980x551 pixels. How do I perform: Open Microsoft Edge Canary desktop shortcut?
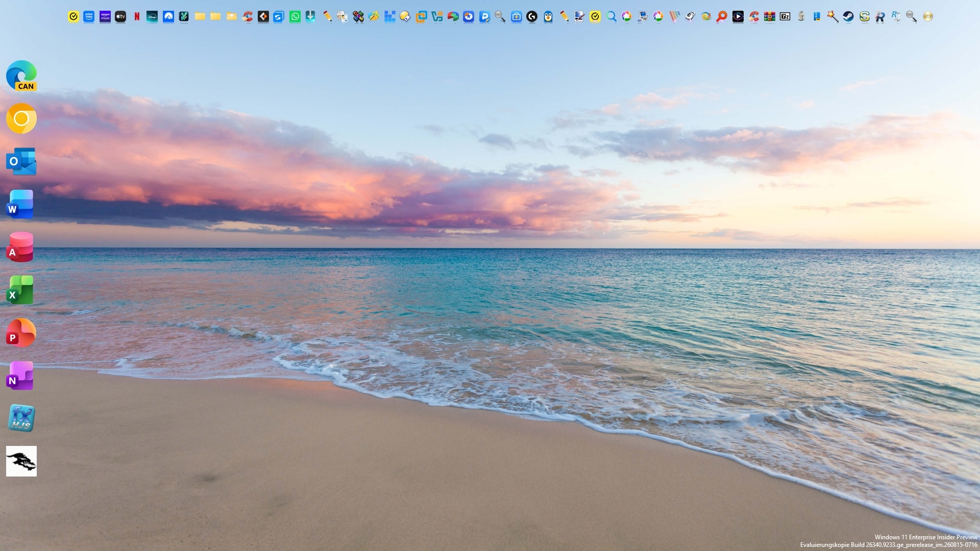point(21,76)
